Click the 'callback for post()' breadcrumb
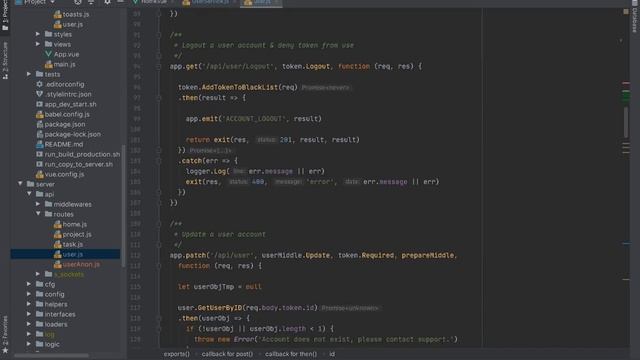Image resolution: width=640 pixels, height=360 pixels. [x=227, y=354]
